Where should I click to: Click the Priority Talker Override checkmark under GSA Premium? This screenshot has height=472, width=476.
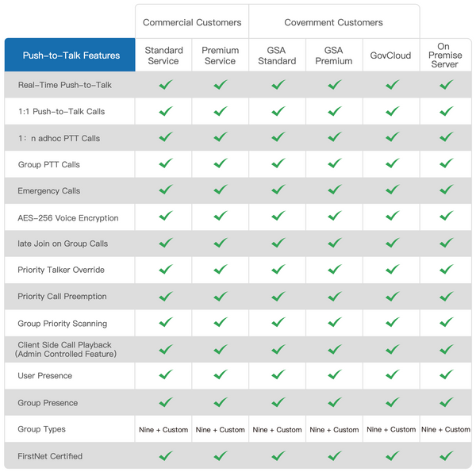pyautogui.click(x=335, y=269)
